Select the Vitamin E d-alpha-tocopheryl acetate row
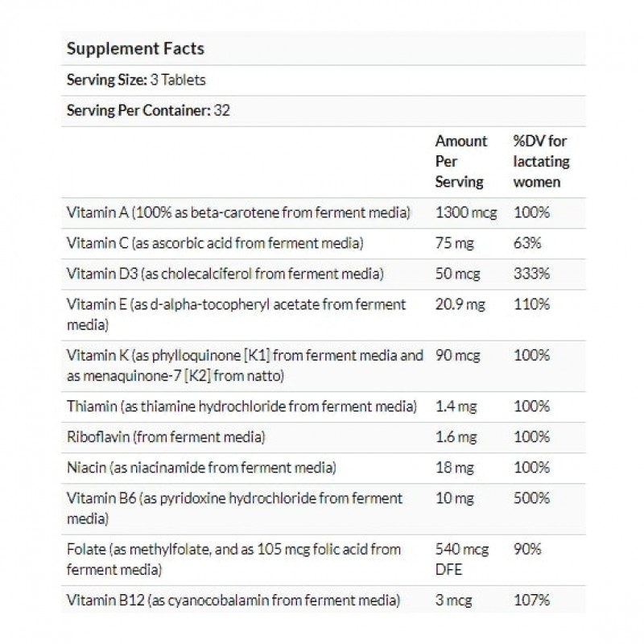 click(237, 312)
